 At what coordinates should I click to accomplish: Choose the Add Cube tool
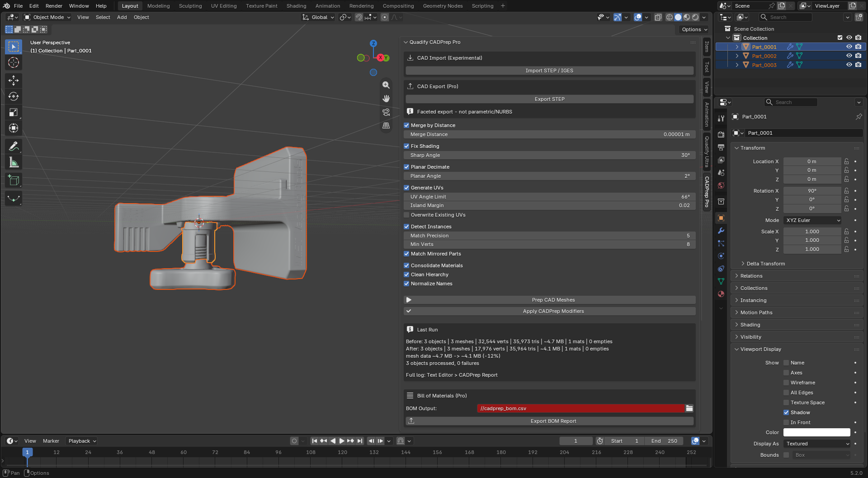point(14,180)
